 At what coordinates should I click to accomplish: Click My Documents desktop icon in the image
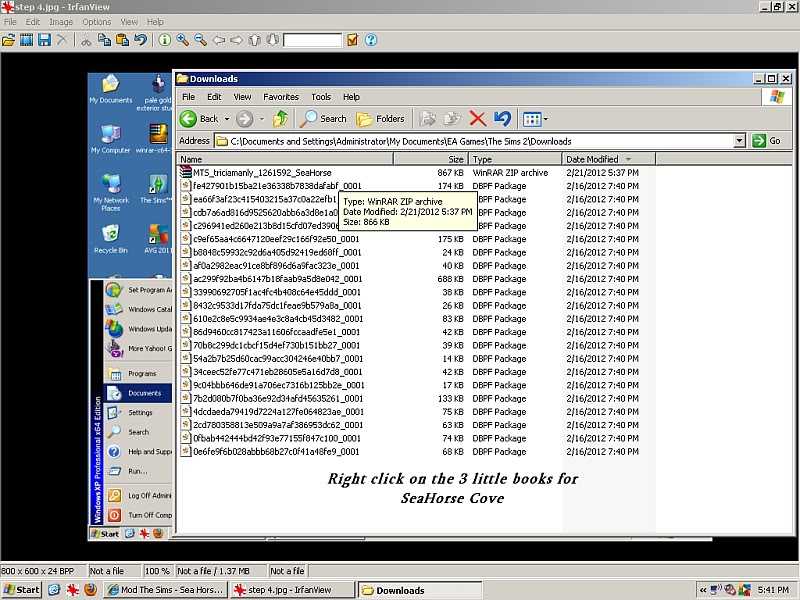111,89
